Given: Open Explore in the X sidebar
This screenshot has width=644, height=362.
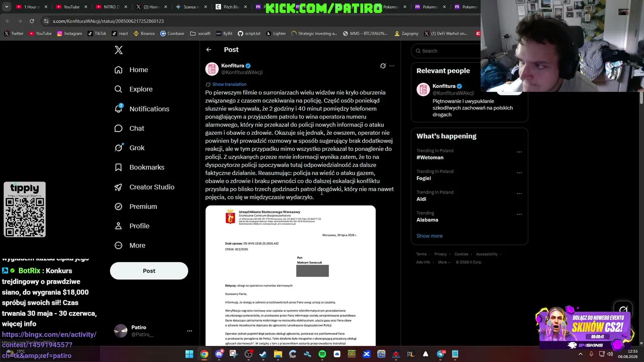Looking at the screenshot, I should 133,89.
